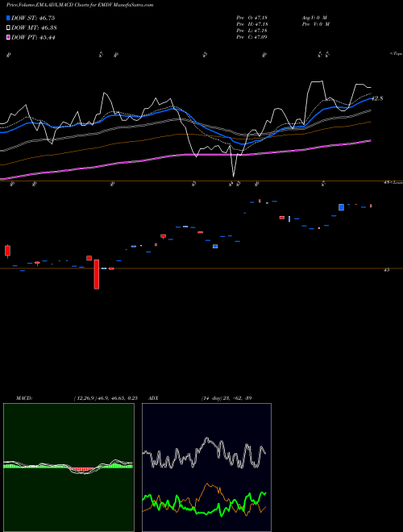Image resolution: width=403 pixels, height=532 pixels.
Task: Click the '45' price axis label
Action: (386, 270)
